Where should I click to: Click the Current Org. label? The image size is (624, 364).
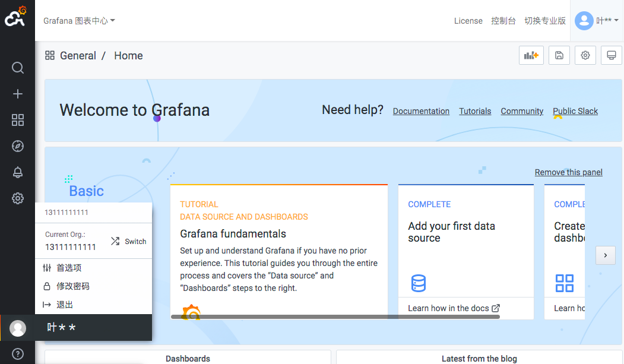[x=65, y=235]
